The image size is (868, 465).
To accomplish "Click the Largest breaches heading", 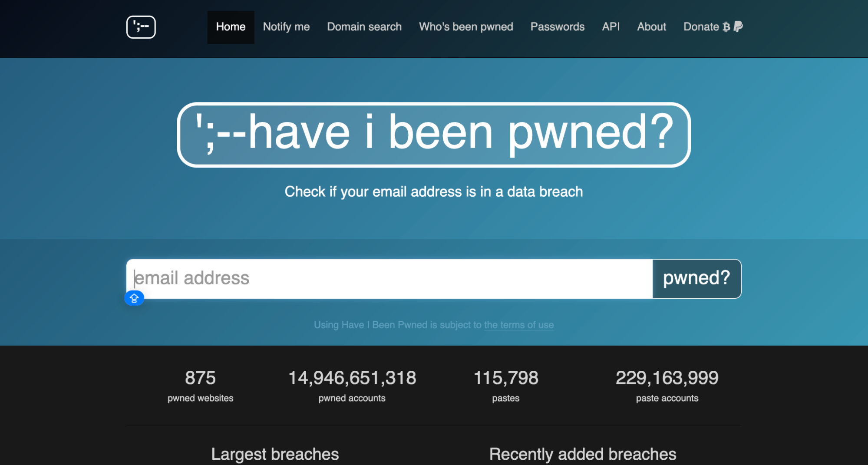I will 275,454.
